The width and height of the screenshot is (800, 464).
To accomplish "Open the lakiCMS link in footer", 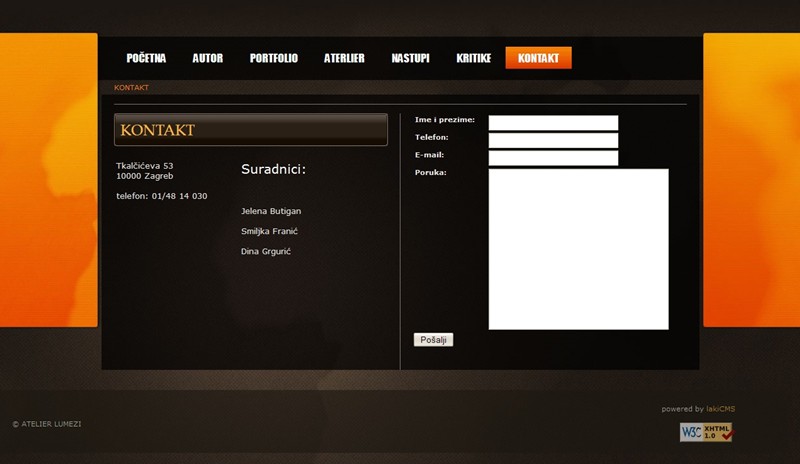I will pos(720,409).
